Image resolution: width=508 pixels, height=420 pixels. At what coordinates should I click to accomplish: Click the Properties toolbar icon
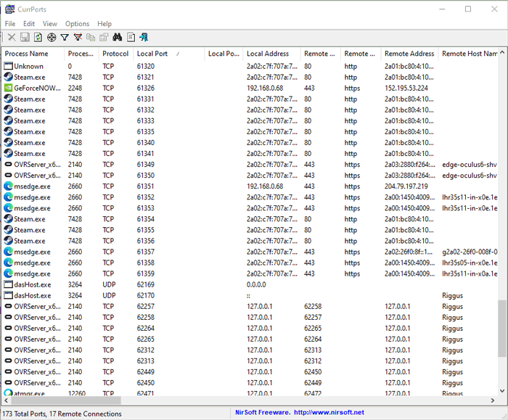tap(104, 38)
